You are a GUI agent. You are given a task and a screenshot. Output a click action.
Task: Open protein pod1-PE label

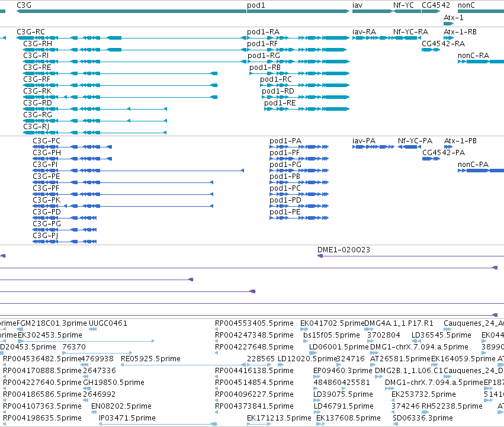[285, 212]
